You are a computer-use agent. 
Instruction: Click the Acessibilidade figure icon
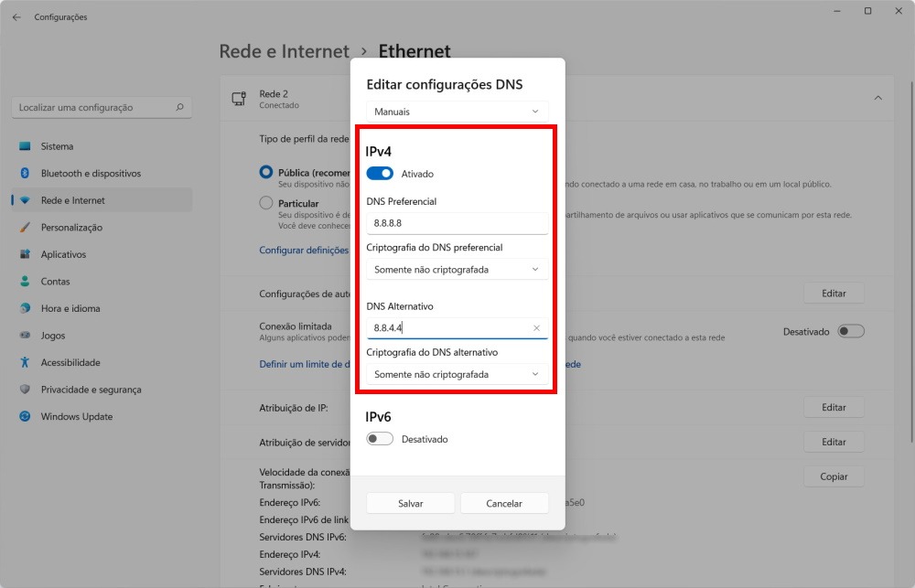(x=25, y=362)
